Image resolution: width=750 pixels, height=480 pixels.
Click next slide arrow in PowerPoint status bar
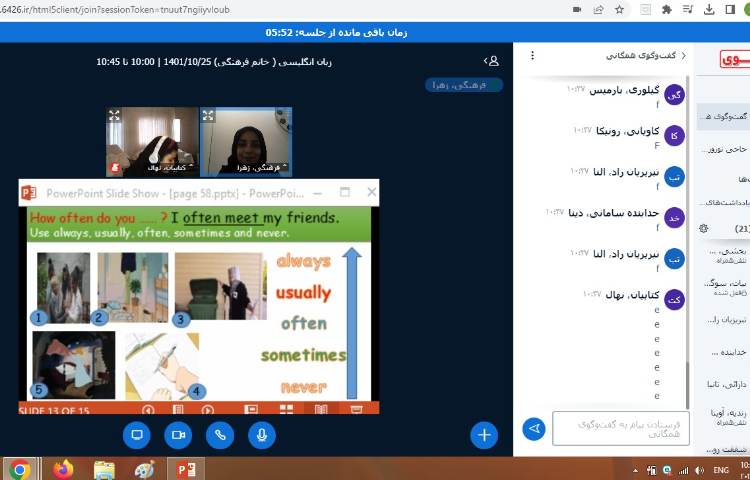(x=208, y=410)
